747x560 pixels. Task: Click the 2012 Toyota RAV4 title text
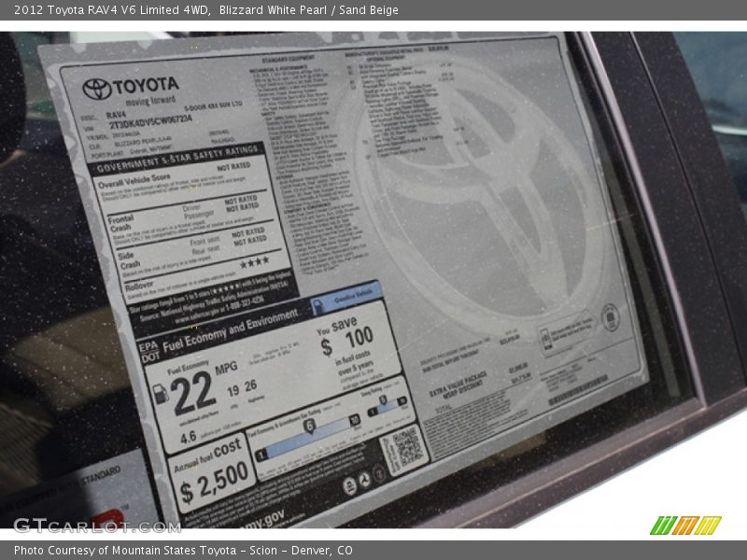[x=112, y=10]
